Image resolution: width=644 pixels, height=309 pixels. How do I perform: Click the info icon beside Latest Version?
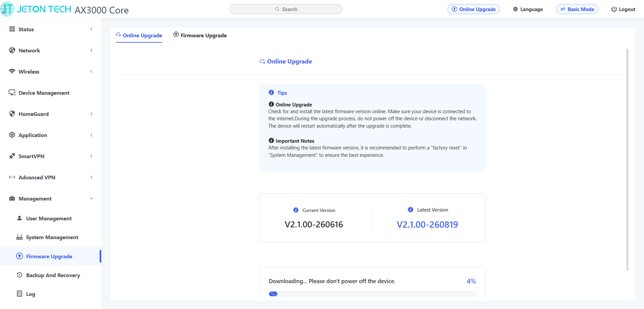coord(411,210)
